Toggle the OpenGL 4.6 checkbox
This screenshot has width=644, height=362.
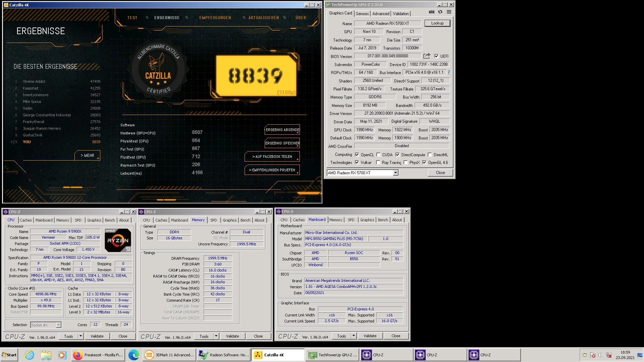[x=424, y=163]
